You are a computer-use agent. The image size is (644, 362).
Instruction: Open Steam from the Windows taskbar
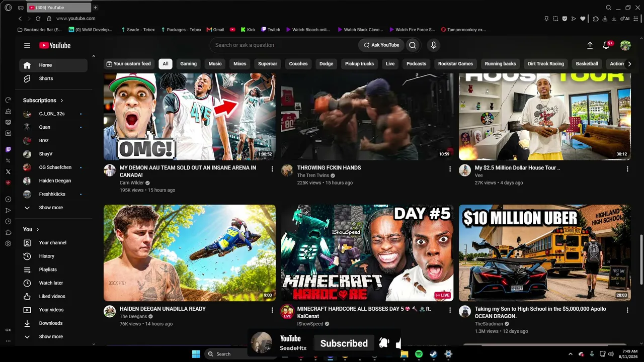pyautogui.click(x=433, y=354)
